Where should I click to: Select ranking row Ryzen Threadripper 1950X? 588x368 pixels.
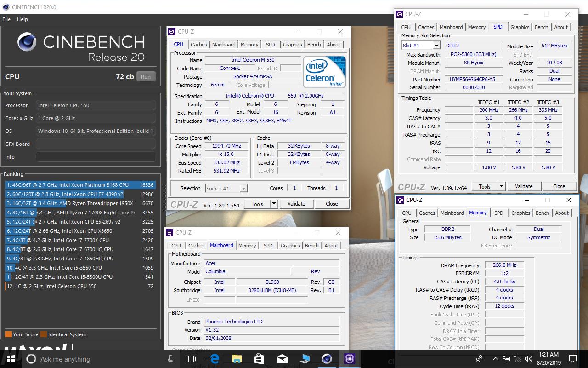tap(80, 203)
